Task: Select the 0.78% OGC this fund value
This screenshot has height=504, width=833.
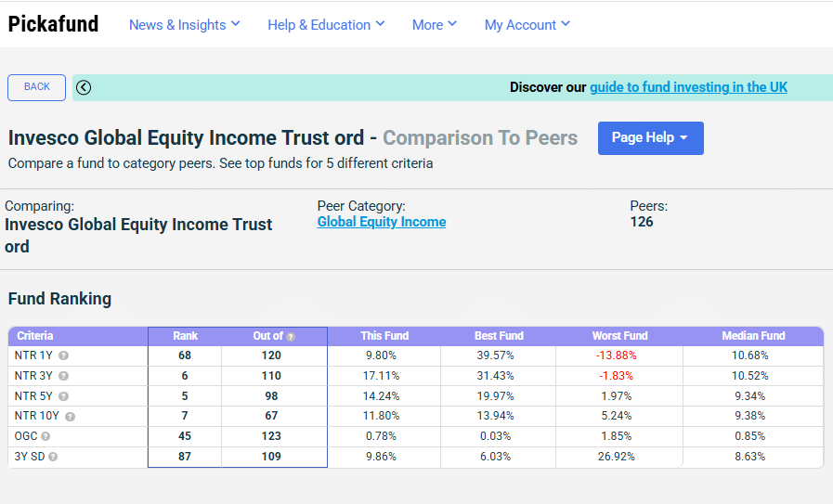Action: tap(381, 436)
